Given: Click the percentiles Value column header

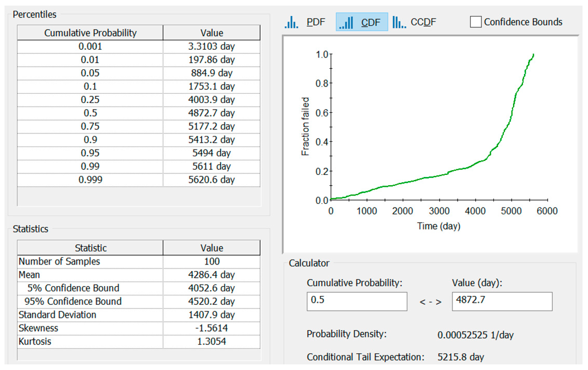Looking at the screenshot, I should (212, 33).
